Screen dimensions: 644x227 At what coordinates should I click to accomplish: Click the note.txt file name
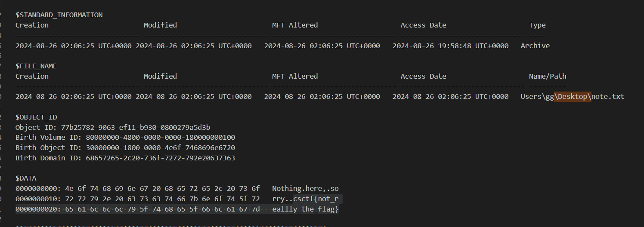click(x=608, y=97)
